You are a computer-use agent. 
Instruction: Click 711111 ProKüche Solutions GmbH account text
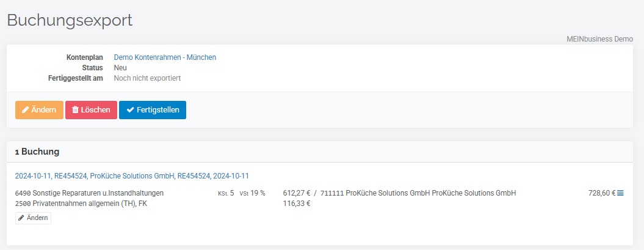tap(418, 193)
